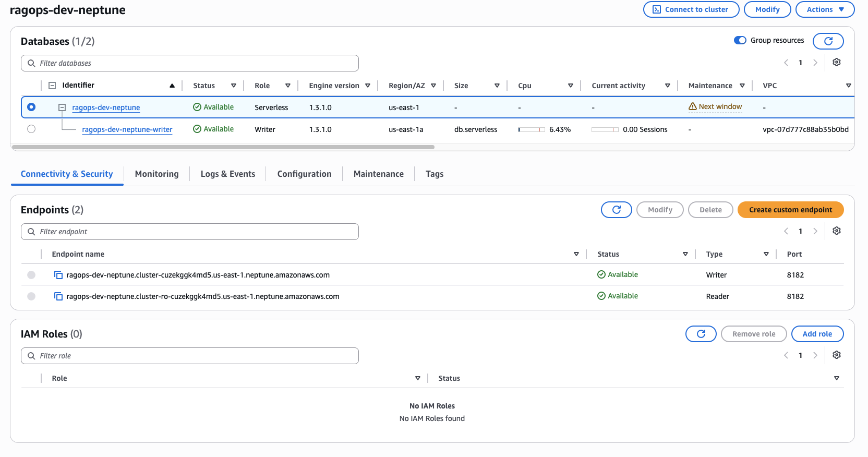Go to next page of Endpoints
The image size is (868, 457).
pos(815,231)
